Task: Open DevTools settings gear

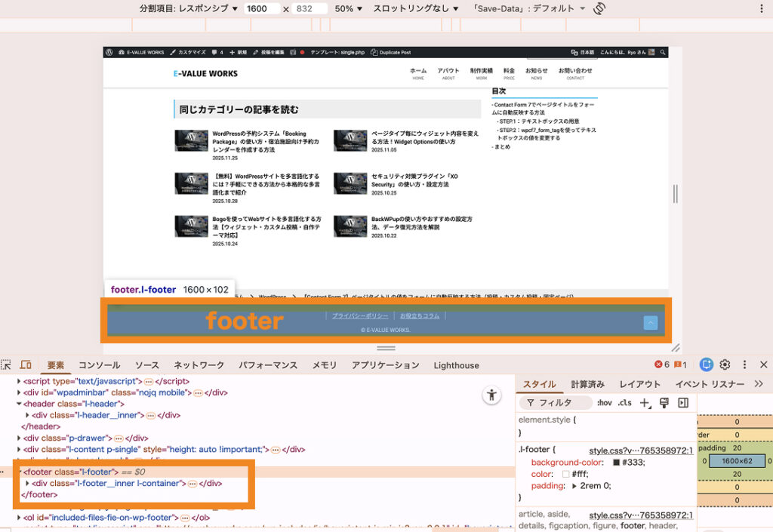Action: pyautogui.click(x=725, y=364)
